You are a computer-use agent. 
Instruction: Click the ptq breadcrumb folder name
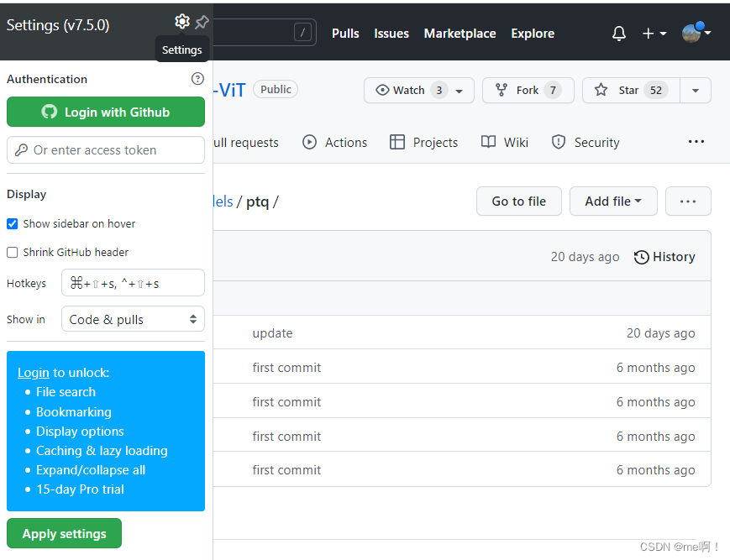257,201
